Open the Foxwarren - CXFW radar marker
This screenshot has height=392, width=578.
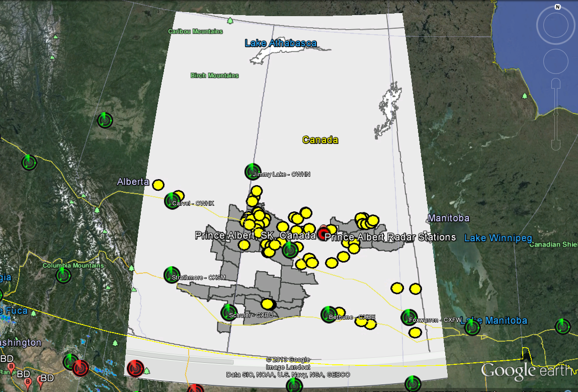click(409, 317)
